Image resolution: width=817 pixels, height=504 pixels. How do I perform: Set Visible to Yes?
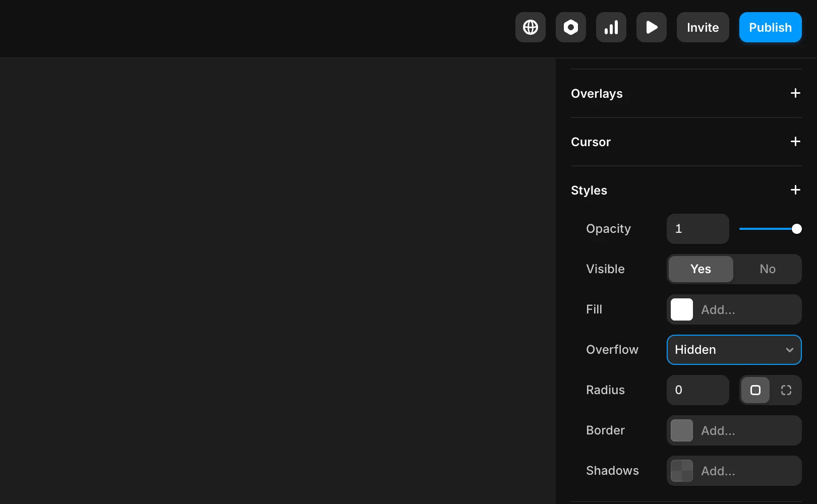click(x=701, y=269)
